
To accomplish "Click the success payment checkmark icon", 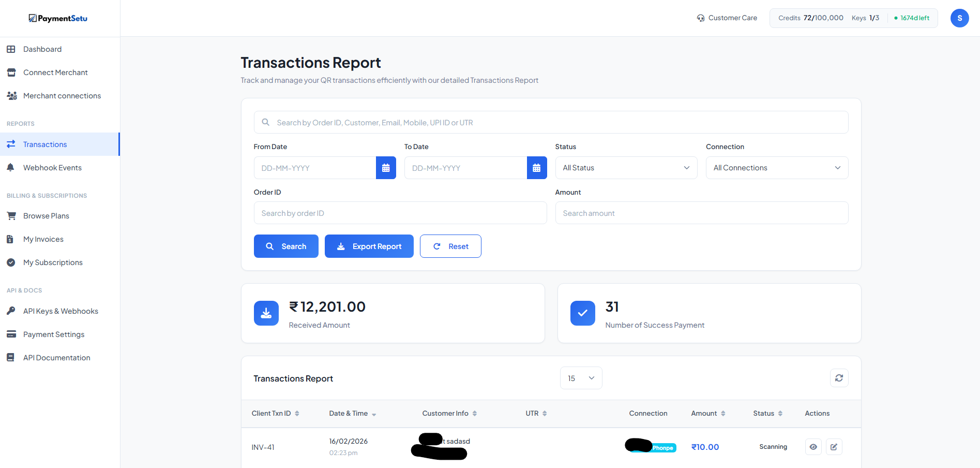I will tap(582, 313).
